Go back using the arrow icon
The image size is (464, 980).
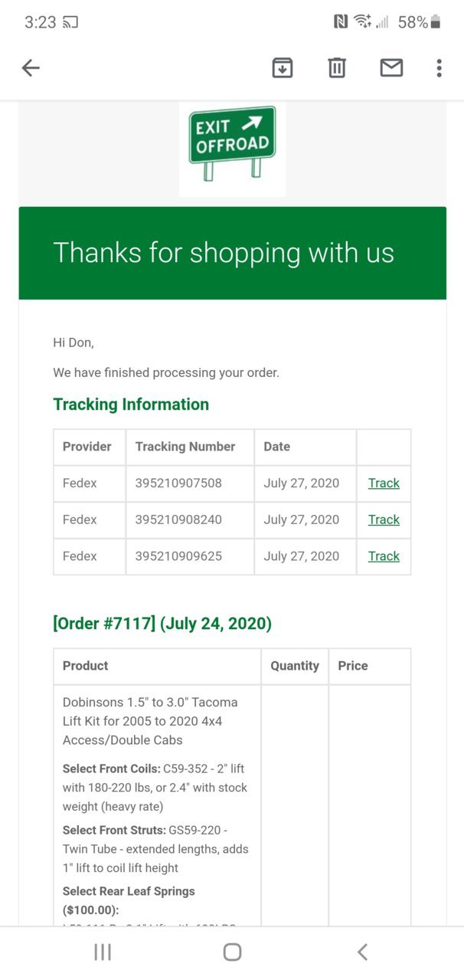click(x=31, y=68)
